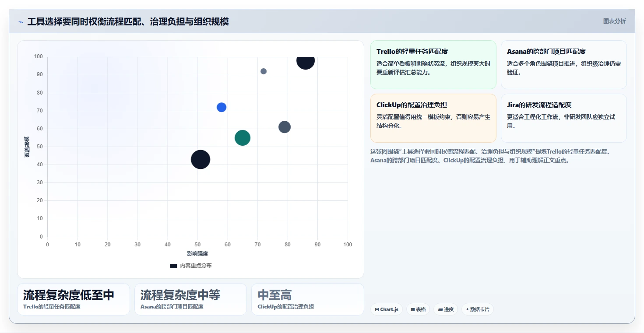Select the 数据卡片 tag chip
This screenshot has width=644, height=333.
(x=478, y=309)
